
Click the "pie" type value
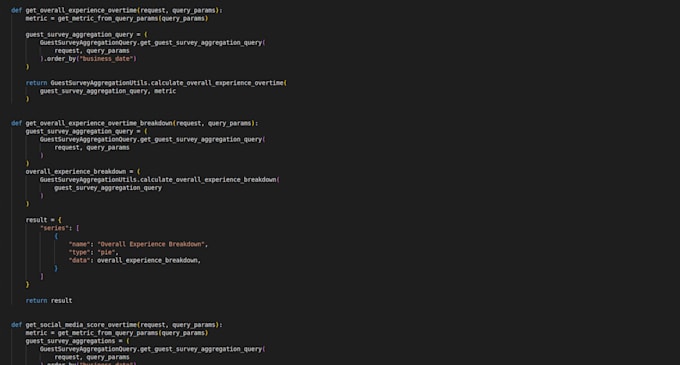point(106,252)
